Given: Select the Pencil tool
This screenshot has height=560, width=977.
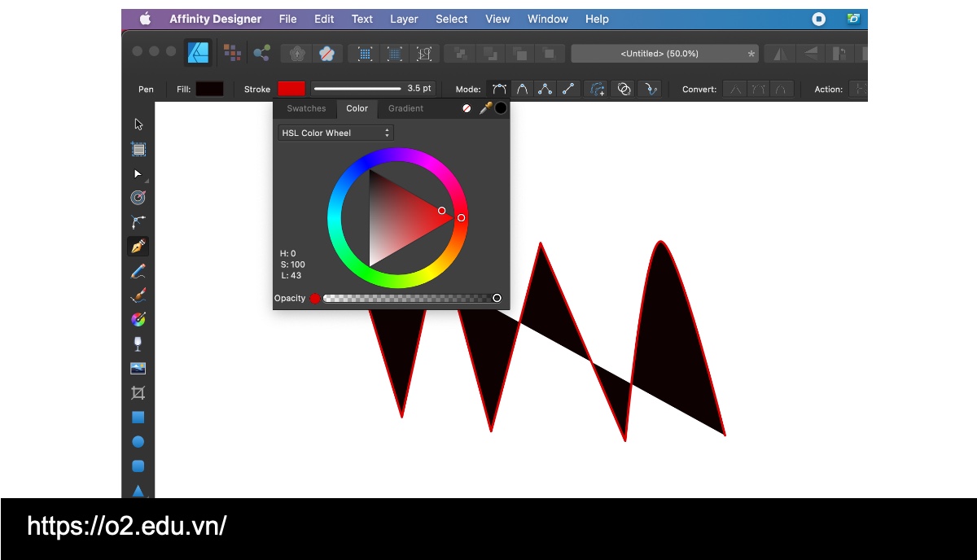Looking at the screenshot, I should 138,271.
